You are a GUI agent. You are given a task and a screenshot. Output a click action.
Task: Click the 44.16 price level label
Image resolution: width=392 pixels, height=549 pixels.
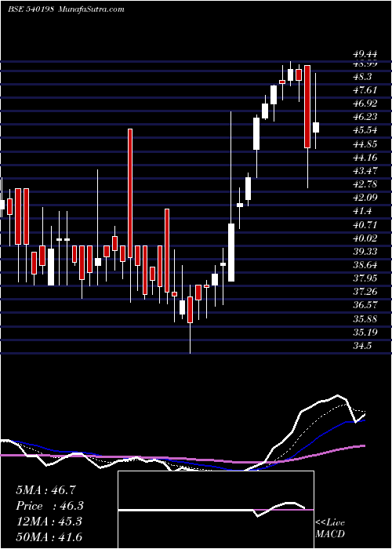(x=365, y=158)
